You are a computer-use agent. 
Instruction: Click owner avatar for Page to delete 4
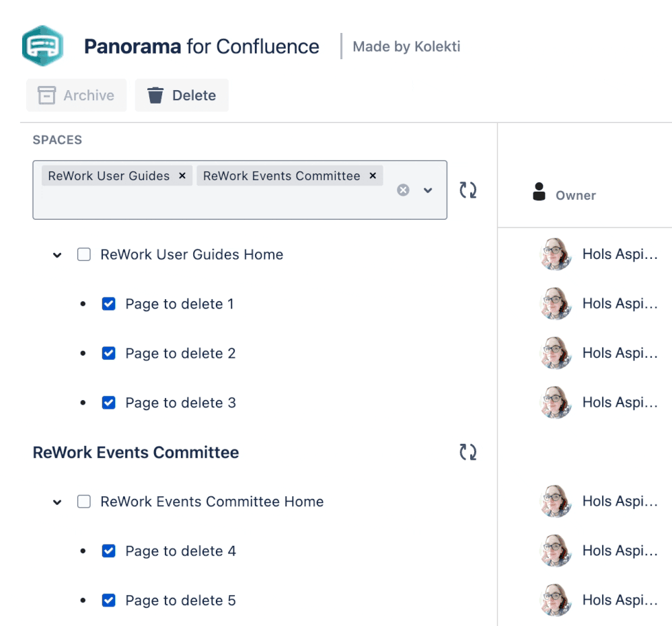556,551
